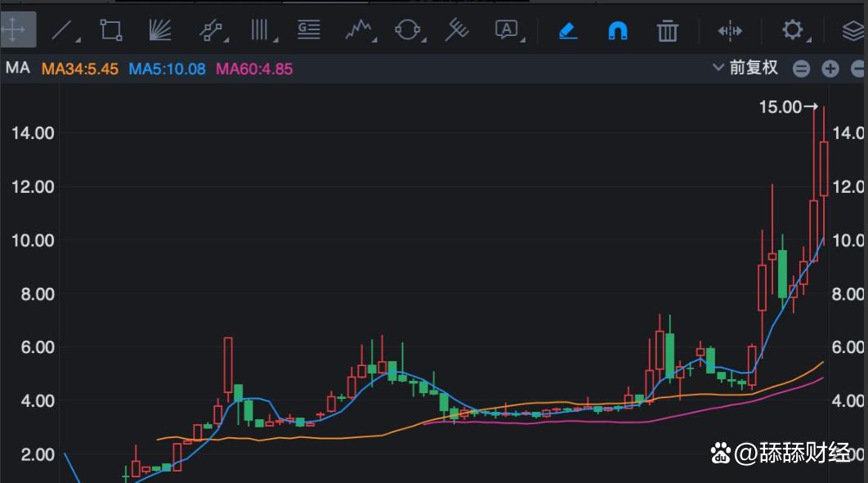Image resolution: width=868 pixels, height=483 pixels.
Task: Select the wave pattern drawing tool
Action: (x=358, y=31)
